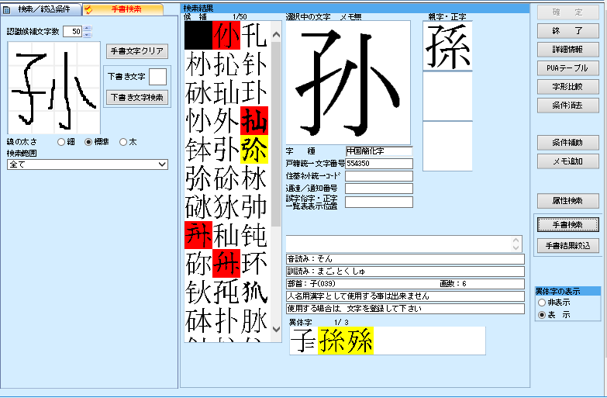Click 字形比較 button
This screenshot has height=398, width=607.
[568, 87]
